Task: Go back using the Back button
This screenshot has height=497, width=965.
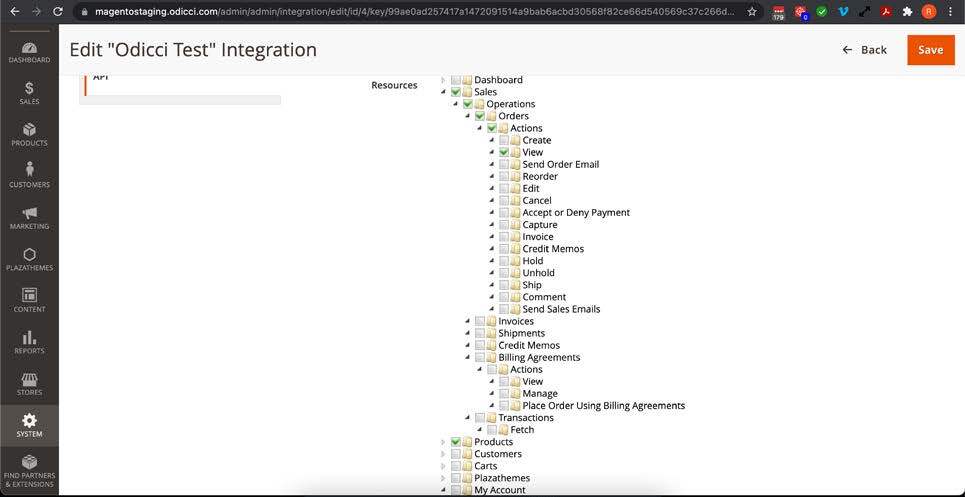Action: (864, 50)
